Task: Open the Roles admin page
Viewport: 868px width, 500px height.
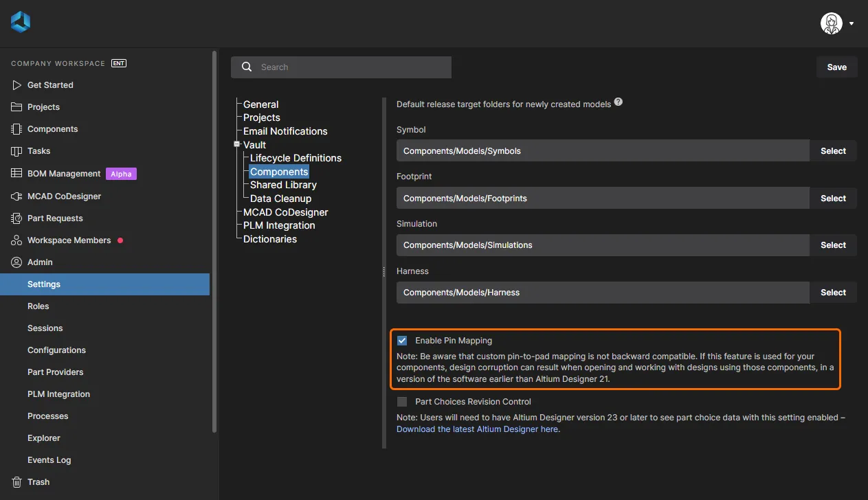Action: pos(38,306)
